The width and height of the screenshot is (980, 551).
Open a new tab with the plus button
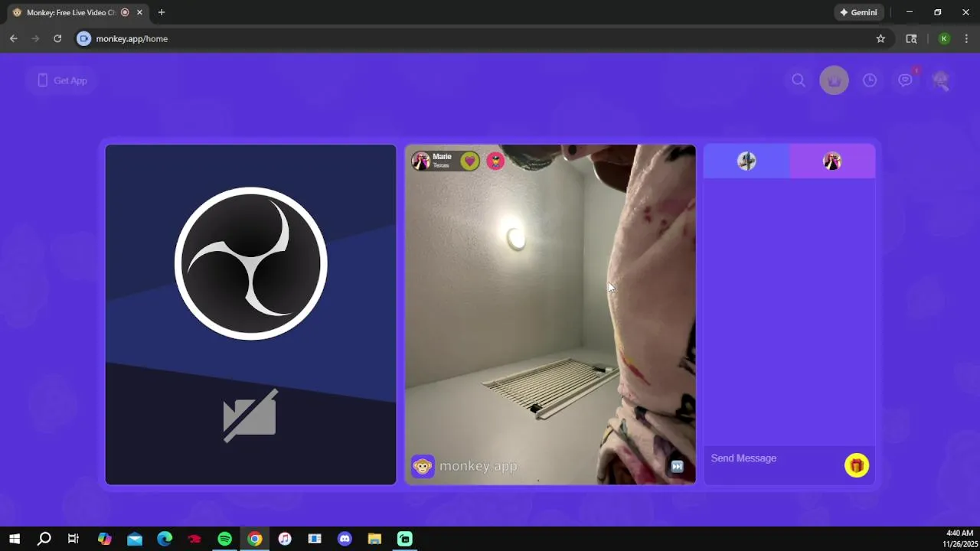coord(162,12)
